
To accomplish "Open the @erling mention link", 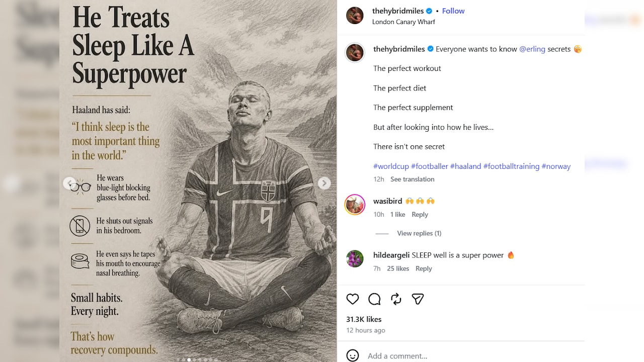I will (532, 49).
